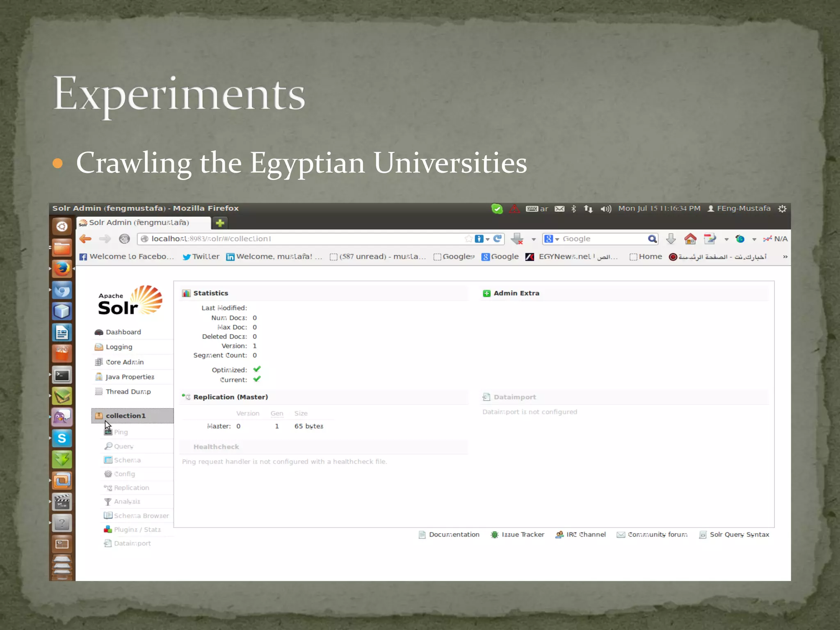Click the bookmark star in address bar
The width and height of the screenshot is (840, 630).
tap(468, 239)
